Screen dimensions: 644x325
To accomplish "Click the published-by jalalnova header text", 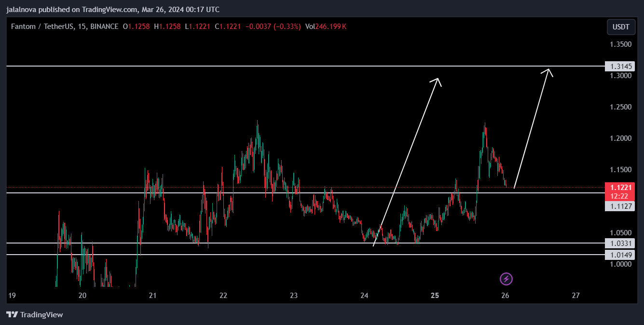I will 112,9.
